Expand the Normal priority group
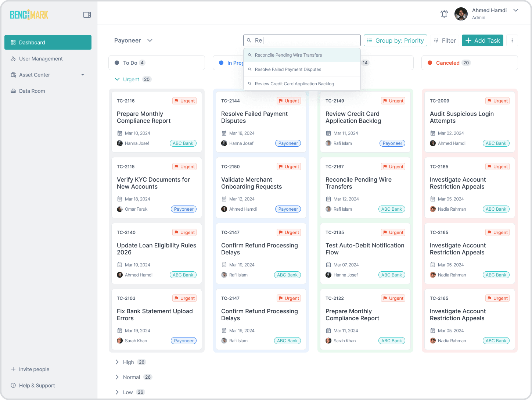 click(x=117, y=377)
